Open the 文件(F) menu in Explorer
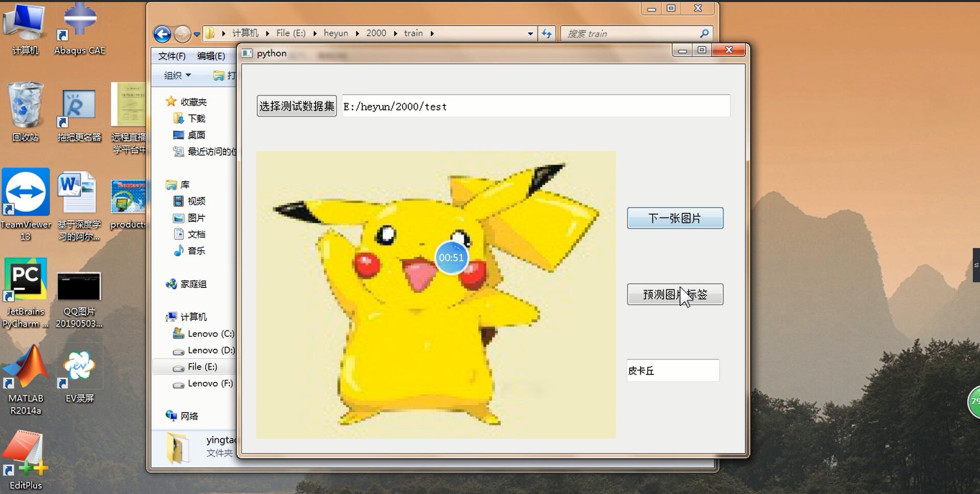 172,56
